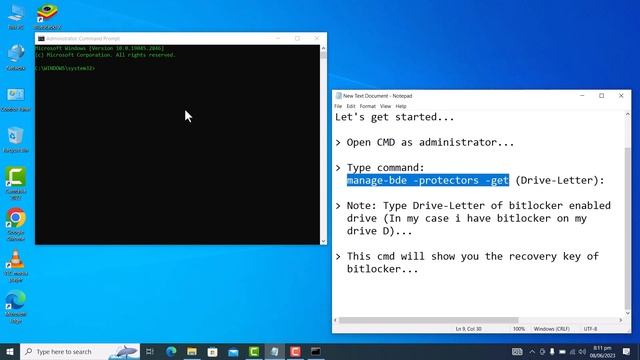Open Notepad Format menu
The width and height of the screenshot is (640, 360).
[x=367, y=106]
